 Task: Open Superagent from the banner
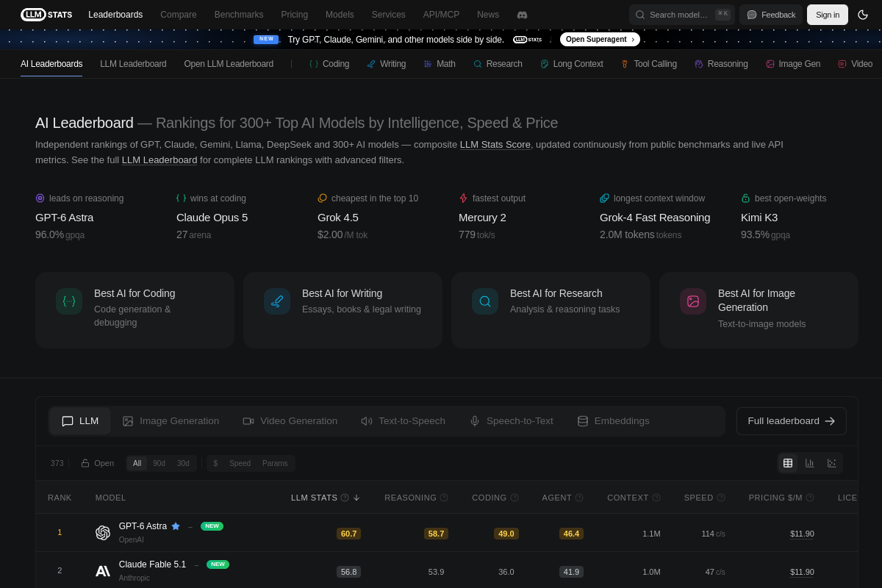(600, 39)
